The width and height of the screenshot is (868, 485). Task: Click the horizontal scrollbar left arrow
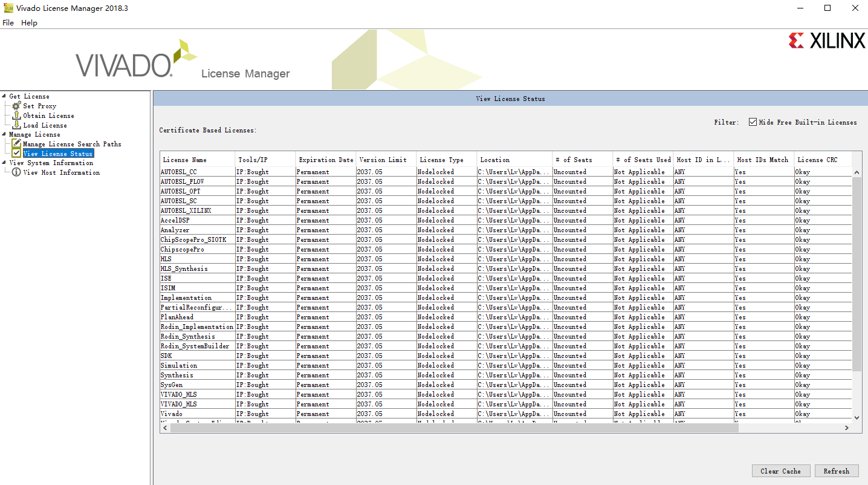(x=165, y=428)
